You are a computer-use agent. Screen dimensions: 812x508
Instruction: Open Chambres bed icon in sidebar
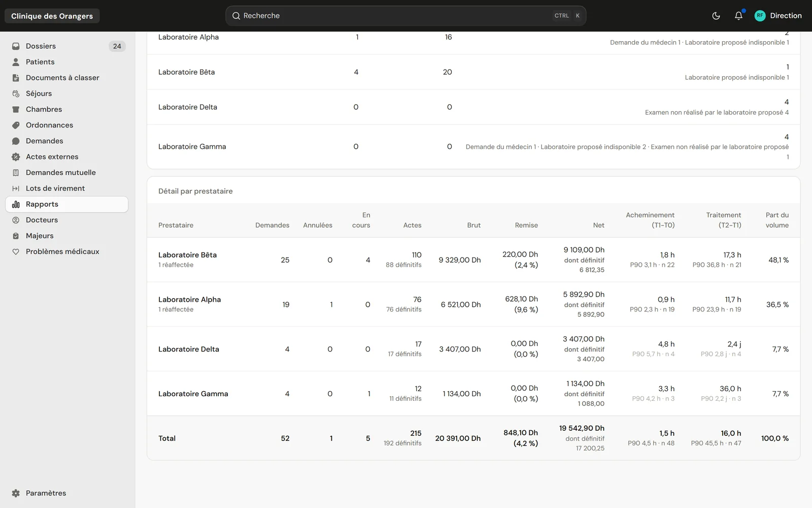click(16, 109)
